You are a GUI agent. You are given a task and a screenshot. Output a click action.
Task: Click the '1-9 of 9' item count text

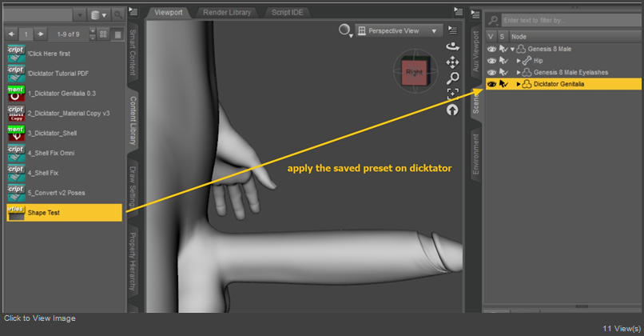tap(68, 34)
